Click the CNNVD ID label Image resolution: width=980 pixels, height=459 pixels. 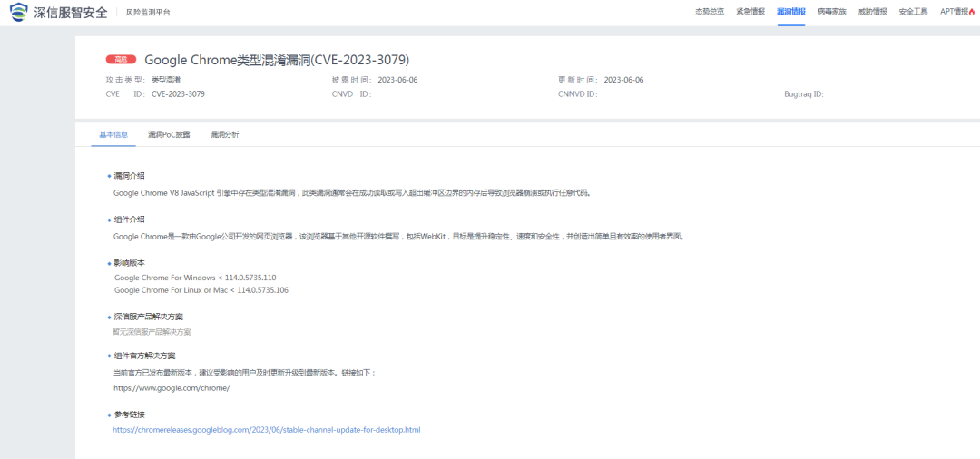(578, 94)
